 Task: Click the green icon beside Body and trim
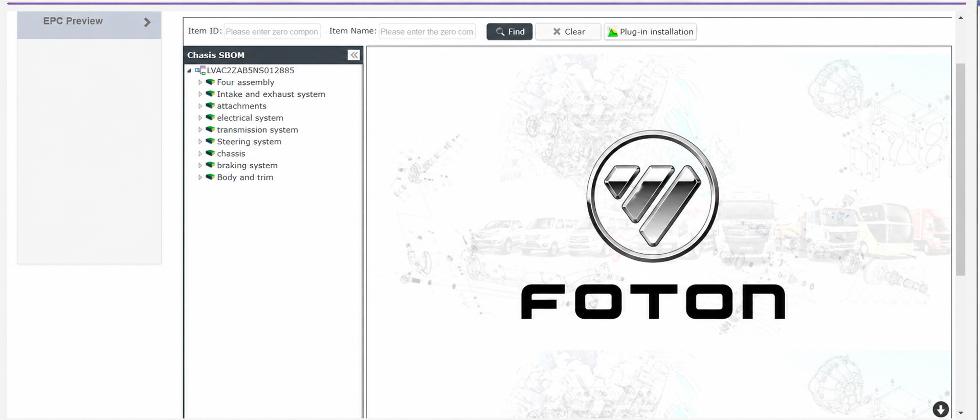pyautogui.click(x=210, y=177)
